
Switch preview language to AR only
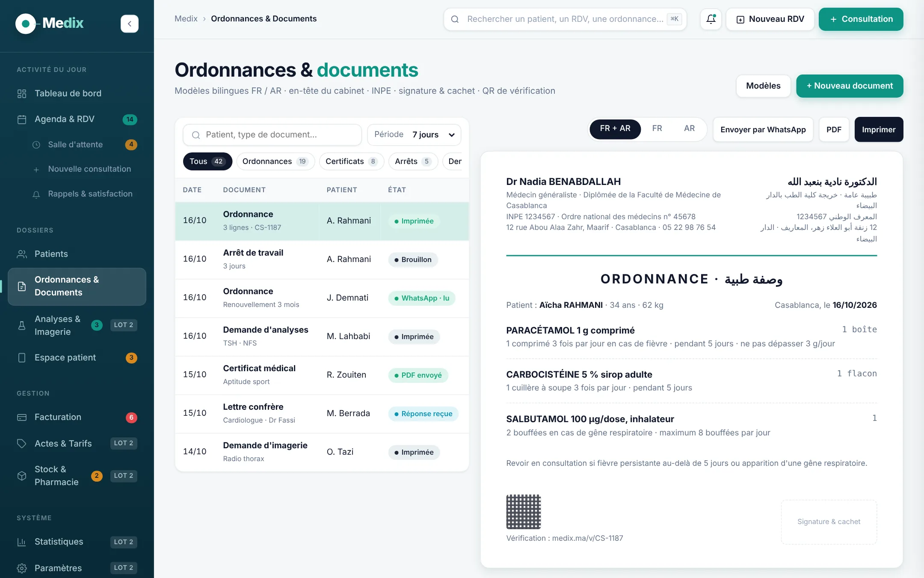[689, 129]
